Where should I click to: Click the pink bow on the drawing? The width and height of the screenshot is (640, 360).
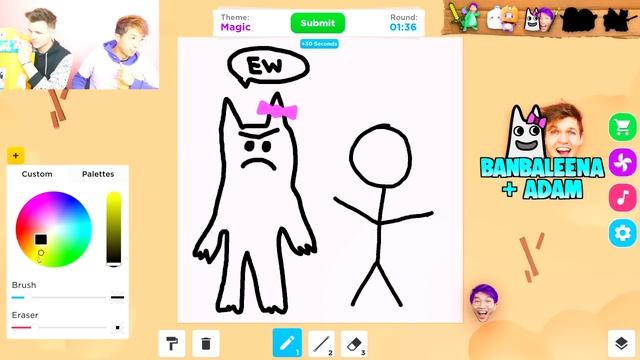(277, 110)
